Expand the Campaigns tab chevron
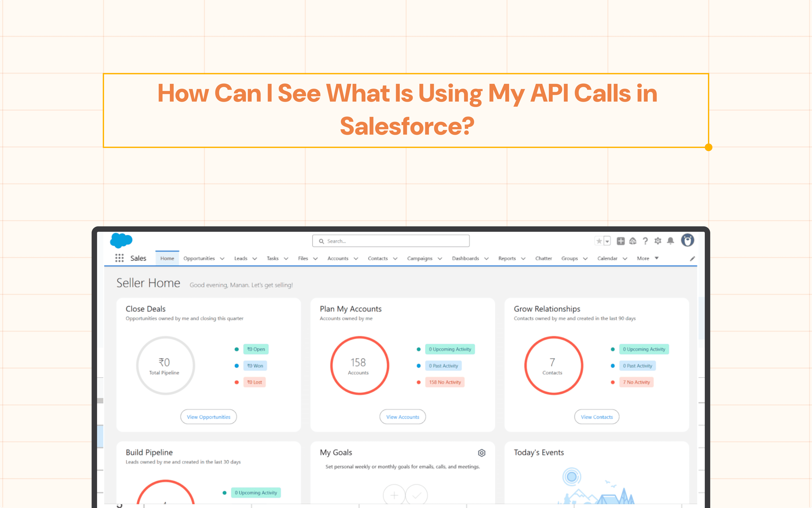The image size is (812, 508). pos(440,259)
